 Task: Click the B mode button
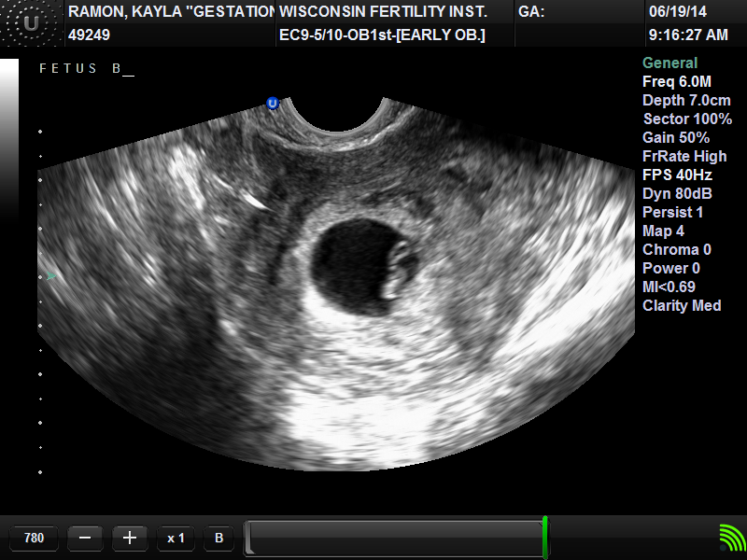click(x=218, y=539)
